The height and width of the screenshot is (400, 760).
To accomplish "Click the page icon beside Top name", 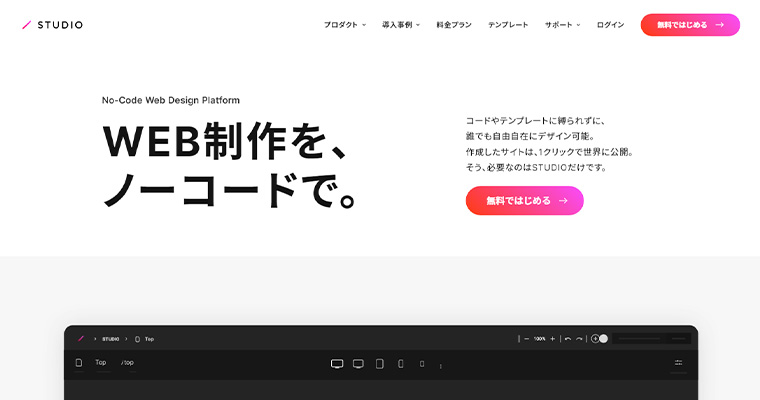I will point(79,363).
